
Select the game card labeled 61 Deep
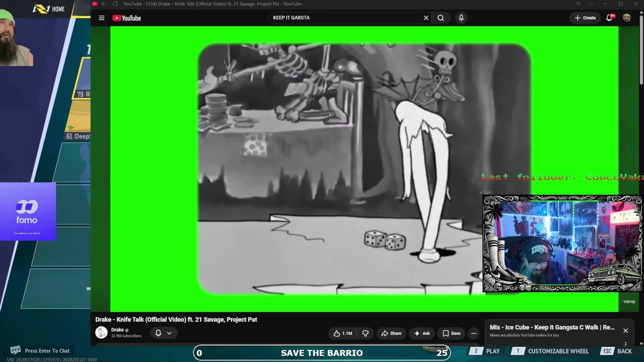click(x=78, y=121)
